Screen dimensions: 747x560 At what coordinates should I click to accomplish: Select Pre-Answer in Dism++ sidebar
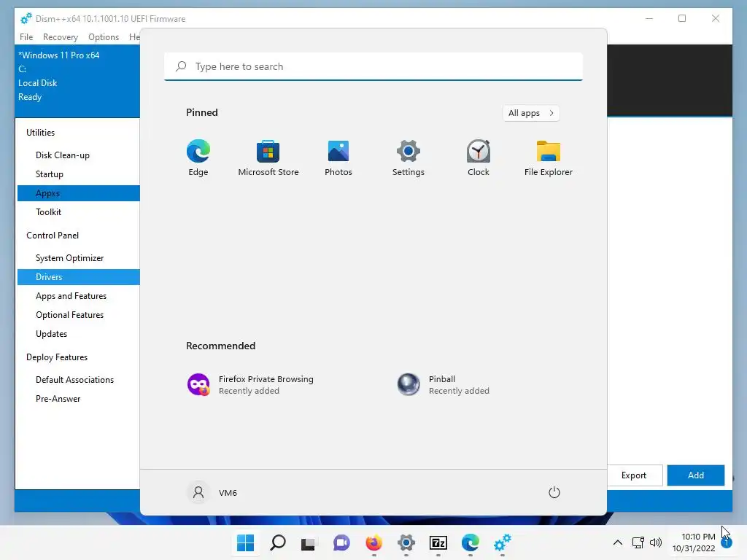[58, 399]
